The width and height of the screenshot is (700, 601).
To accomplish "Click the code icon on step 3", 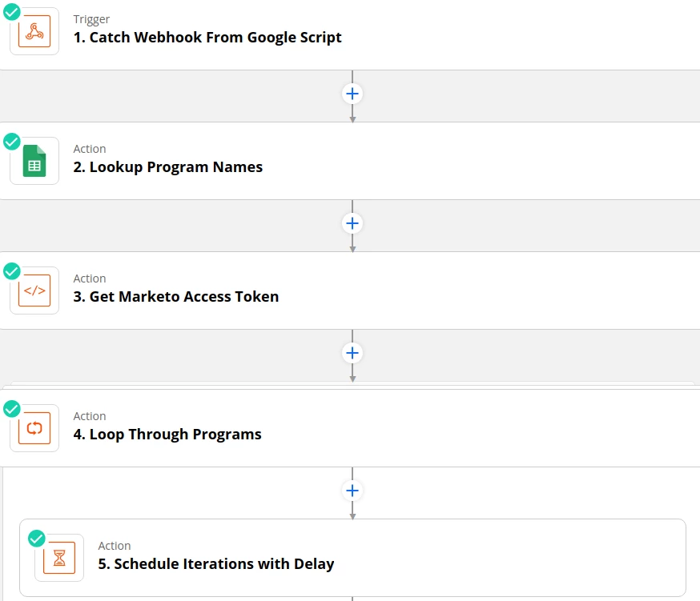I will pyautogui.click(x=34, y=290).
